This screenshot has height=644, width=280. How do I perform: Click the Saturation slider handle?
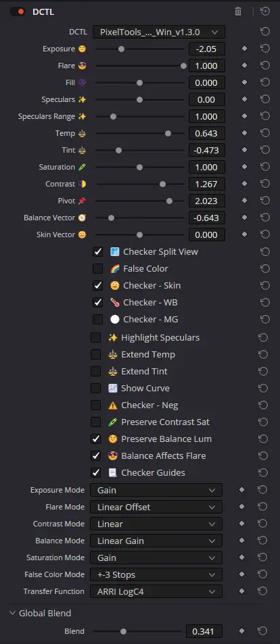click(139, 167)
